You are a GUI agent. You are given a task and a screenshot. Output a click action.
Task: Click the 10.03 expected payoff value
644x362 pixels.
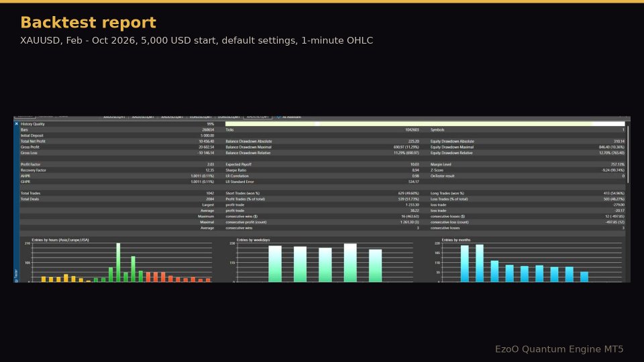pyautogui.click(x=415, y=164)
